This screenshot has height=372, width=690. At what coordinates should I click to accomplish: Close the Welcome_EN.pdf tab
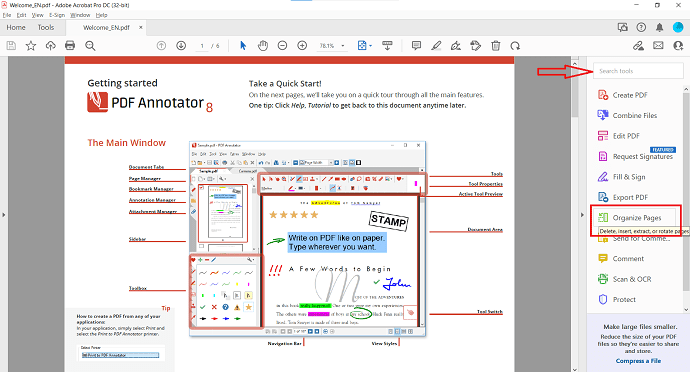click(141, 27)
